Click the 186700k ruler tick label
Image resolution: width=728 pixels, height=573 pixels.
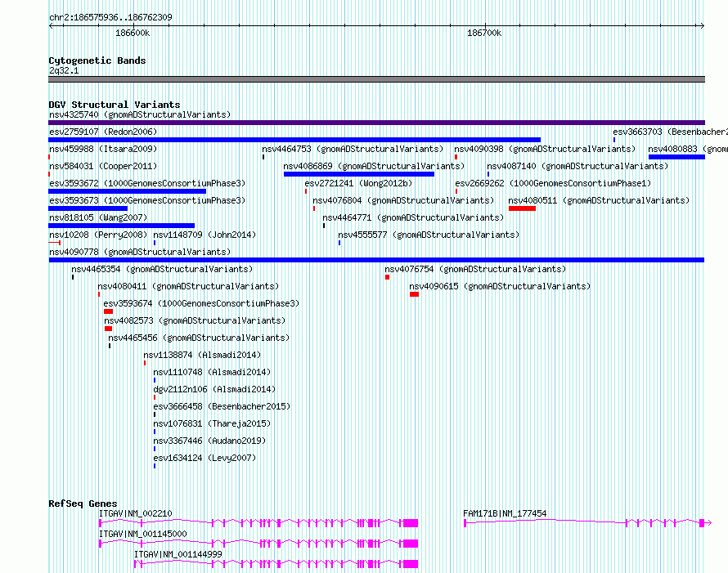click(484, 33)
